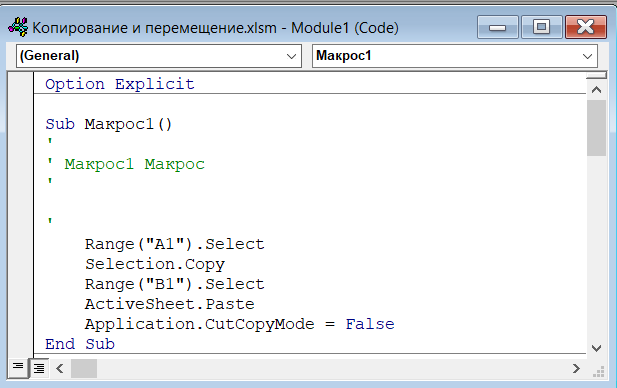The image size is (617, 388).
Task: Click the horizontal scrollbar right arrow
Action: coord(576,369)
